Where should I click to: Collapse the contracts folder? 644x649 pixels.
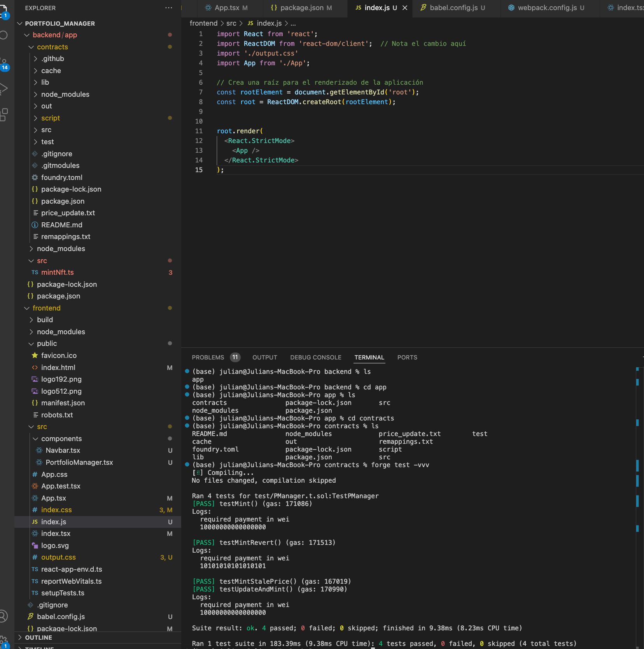[31, 47]
